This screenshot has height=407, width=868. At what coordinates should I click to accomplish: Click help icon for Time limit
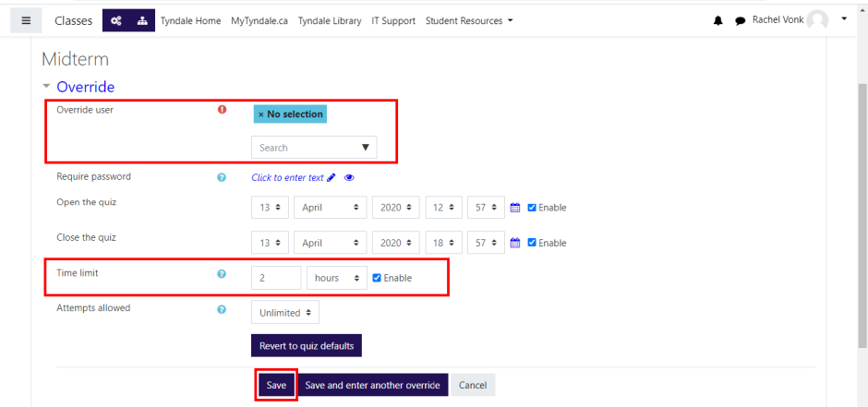[222, 274]
